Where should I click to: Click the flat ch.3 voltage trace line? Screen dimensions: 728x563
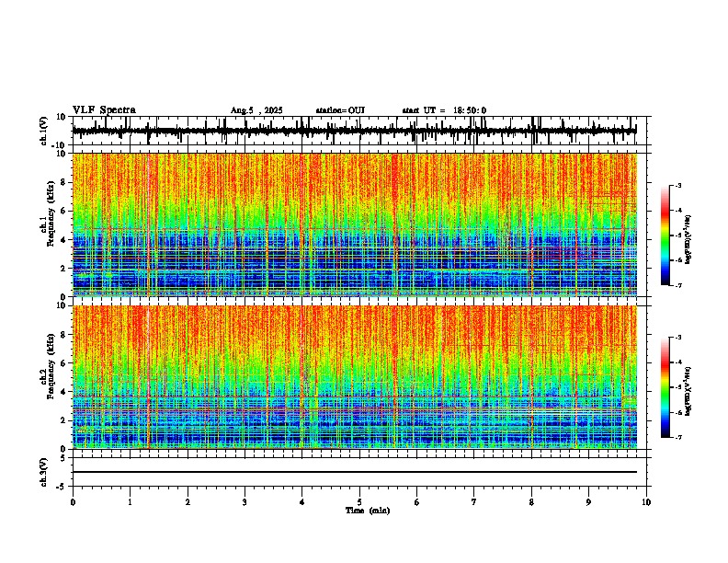355,472
